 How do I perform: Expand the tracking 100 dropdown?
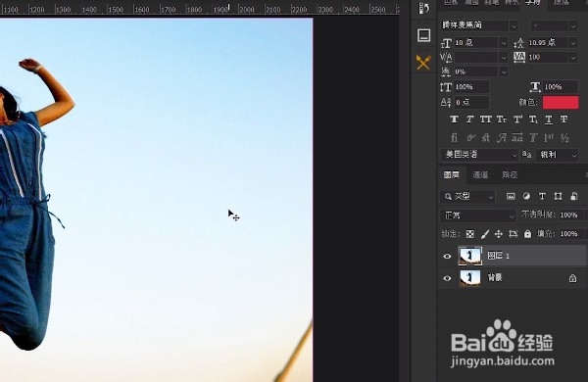pos(573,58)
